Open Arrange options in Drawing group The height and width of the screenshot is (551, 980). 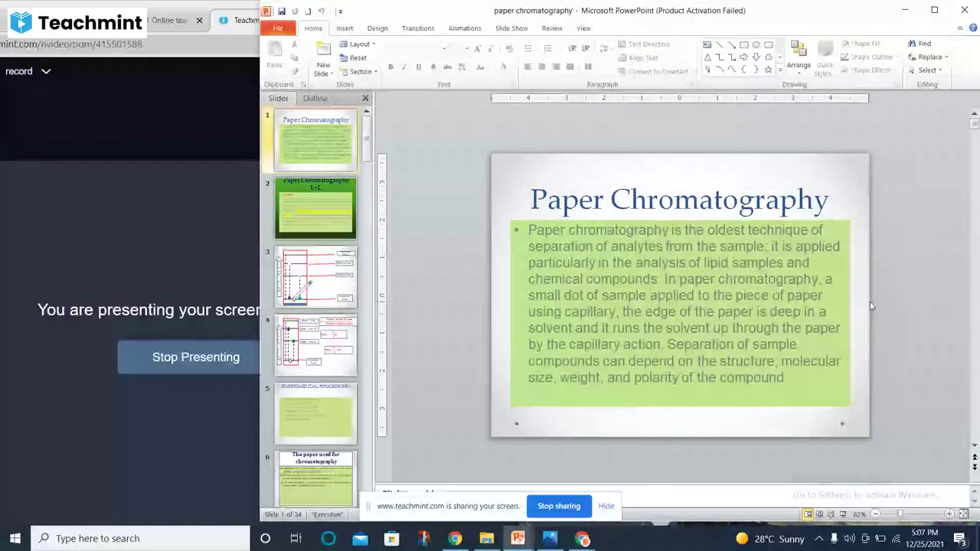799,58
